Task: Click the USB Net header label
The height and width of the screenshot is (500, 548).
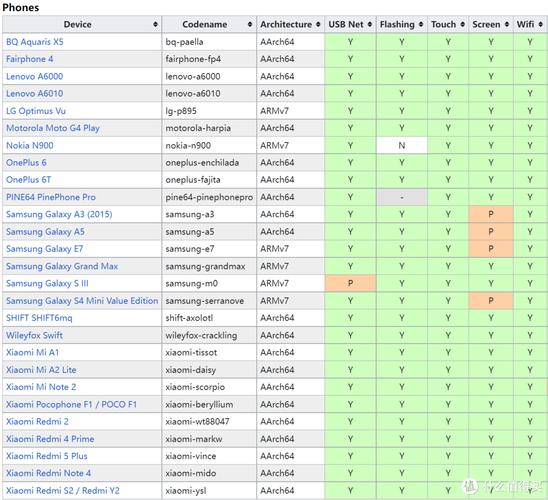Action: (x=346, y=24)
